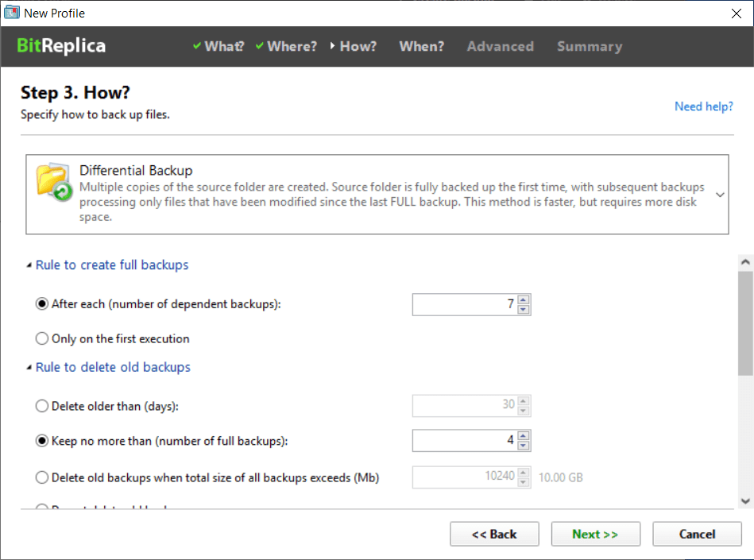754x560 pixels.
Task: Click the Need help? link
Action: [703, 106]
